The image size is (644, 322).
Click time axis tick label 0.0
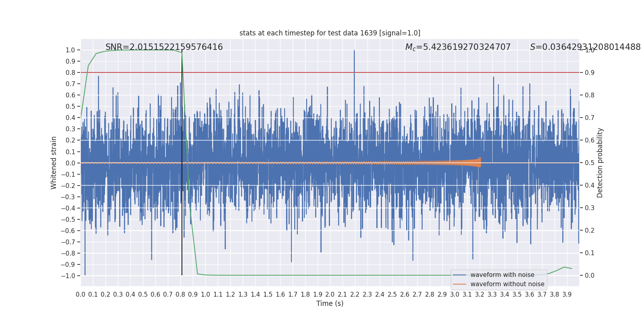coord(80,295)
